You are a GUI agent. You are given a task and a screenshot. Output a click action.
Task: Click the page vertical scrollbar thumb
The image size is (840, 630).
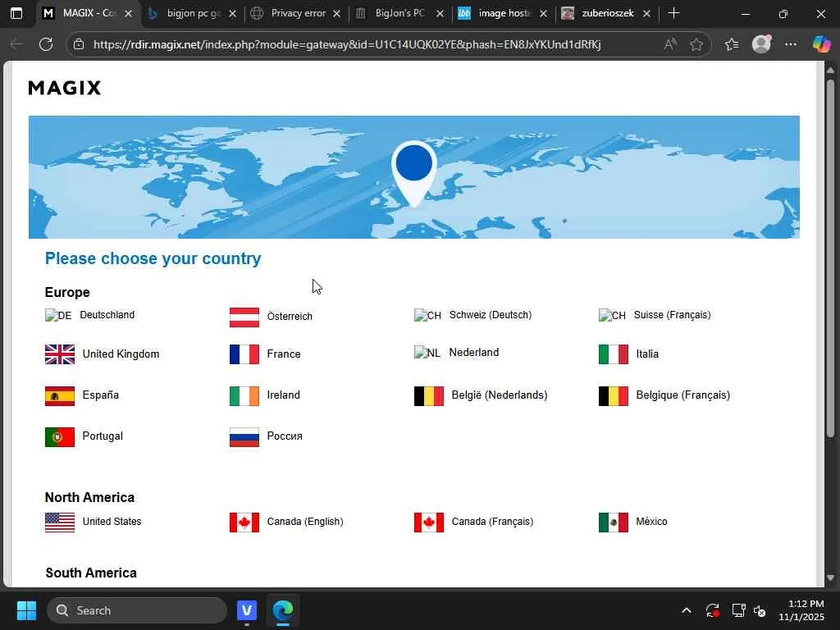(830, 258)
